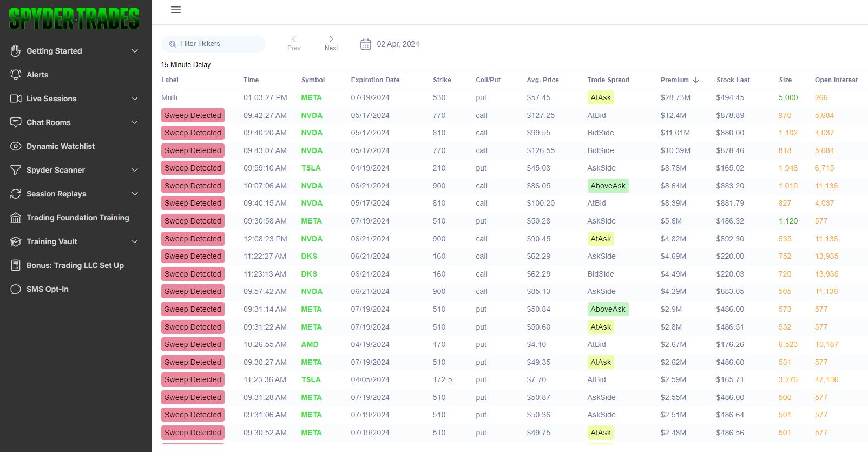Click Sweep Detected label at 09:59:10 AM
The width and height of the screenshot is (868, 452).
[x=193, y=168]
